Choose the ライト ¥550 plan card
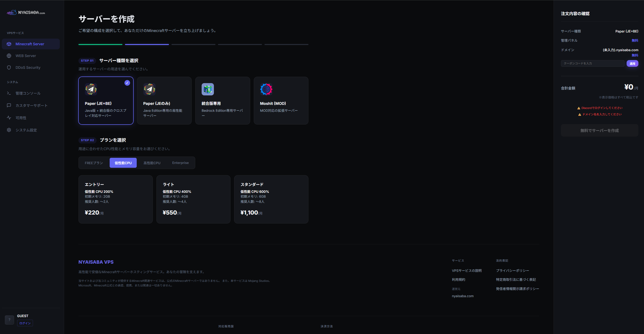 (193, 199)
